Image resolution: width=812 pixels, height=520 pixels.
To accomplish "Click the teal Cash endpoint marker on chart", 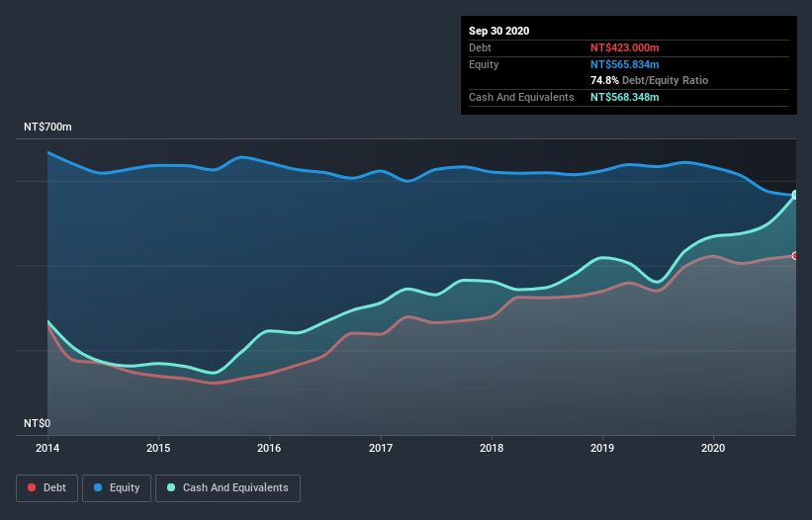I will [795, 195].
